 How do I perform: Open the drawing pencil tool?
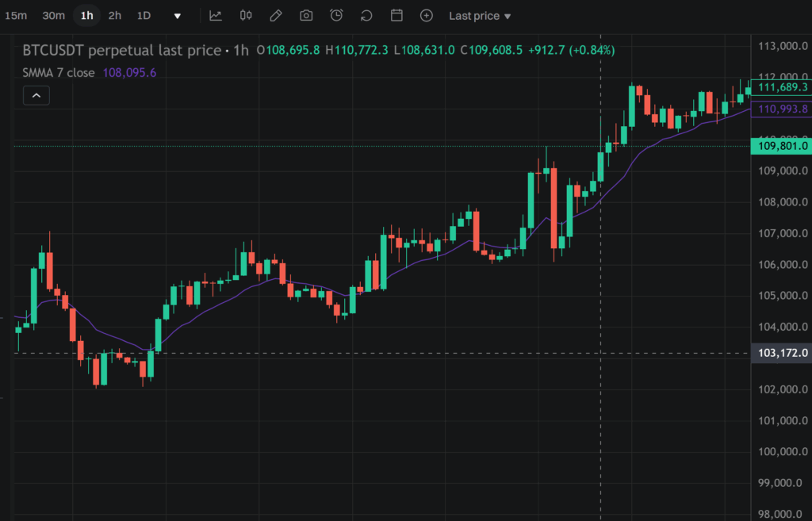click(x=275, y=15)
